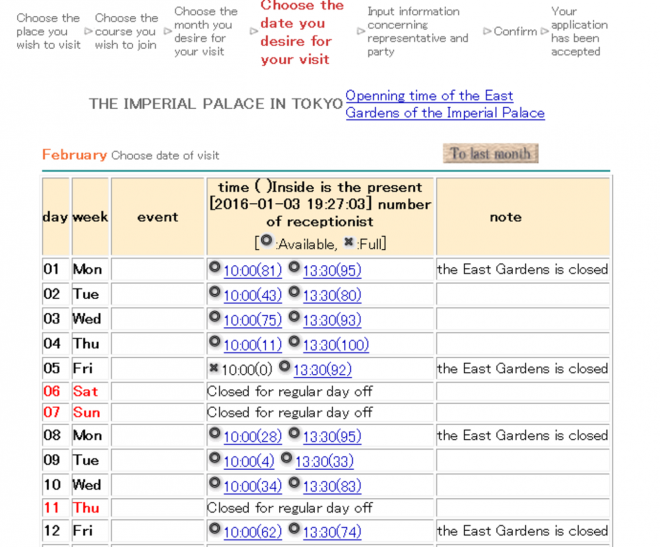Image resolution: width=660 pixels, height=547 pixels.
Task: Click 'Closed for regular day off' on Sun 07
Action: click(290, 412)
